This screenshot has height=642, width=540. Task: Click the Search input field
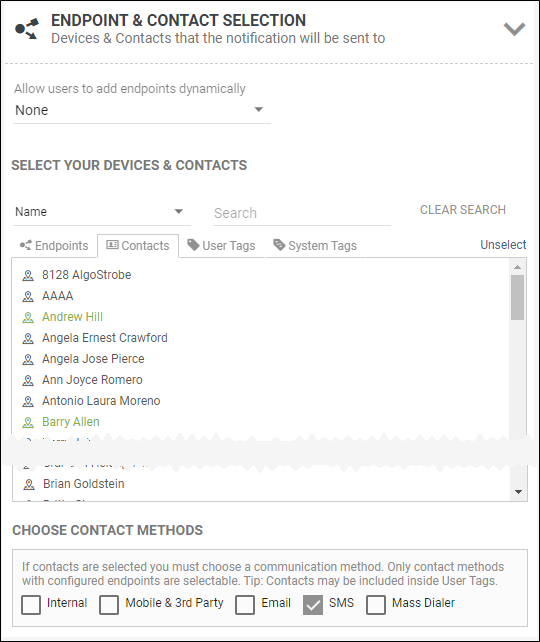[302, 213]
